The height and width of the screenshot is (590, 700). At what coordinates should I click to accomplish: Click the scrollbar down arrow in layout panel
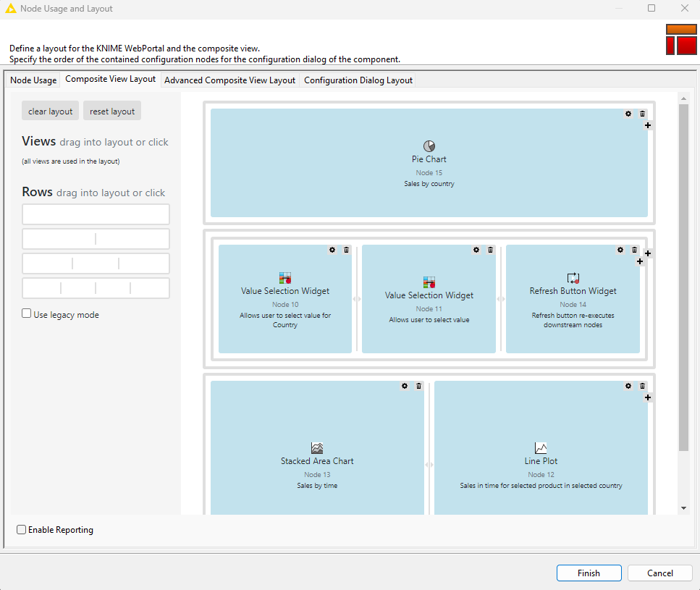coord(683,508)
